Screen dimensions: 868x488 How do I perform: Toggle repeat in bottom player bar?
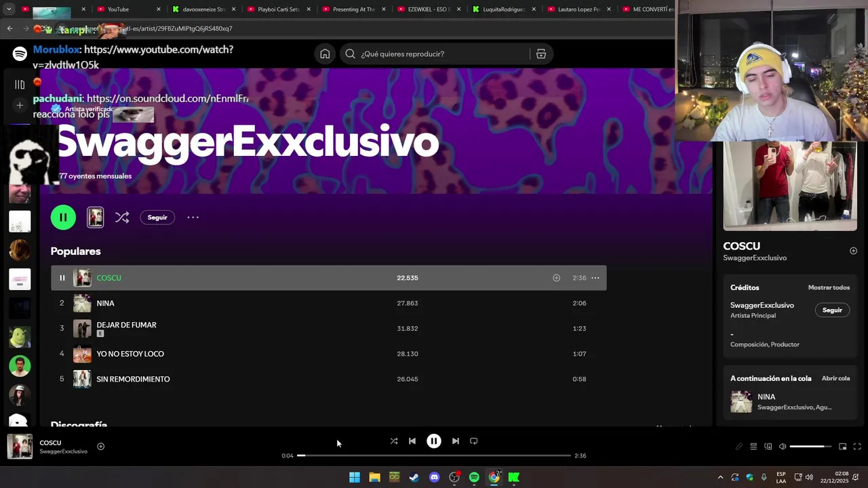click(474, 441)
